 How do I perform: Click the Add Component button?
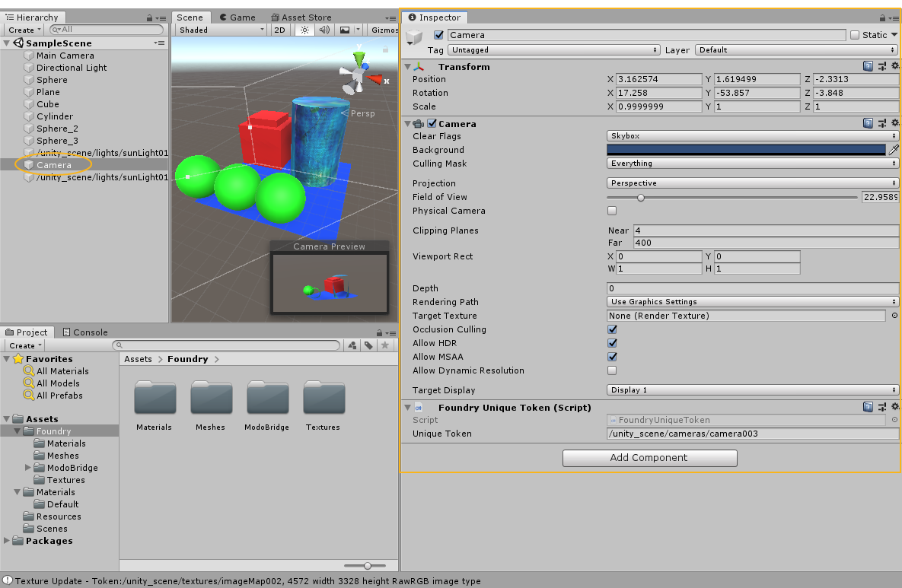pyautogui.click(x=649, y=458)
